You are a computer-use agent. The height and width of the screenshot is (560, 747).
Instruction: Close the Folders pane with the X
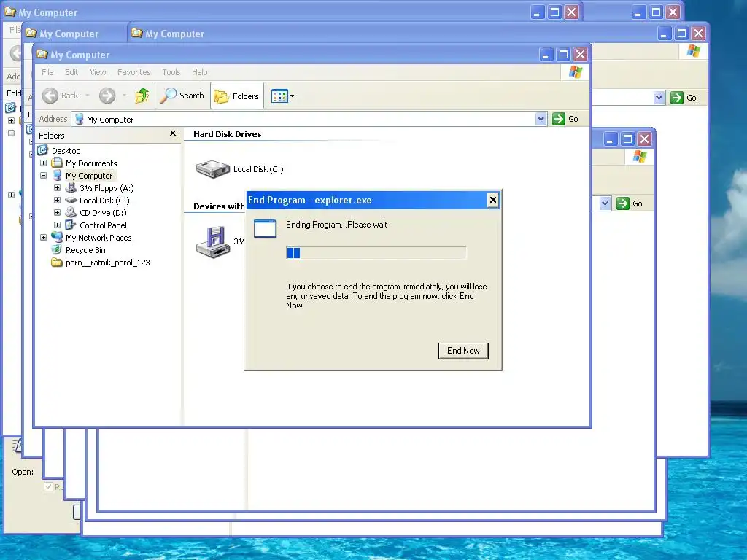click(x=173, y=134)
